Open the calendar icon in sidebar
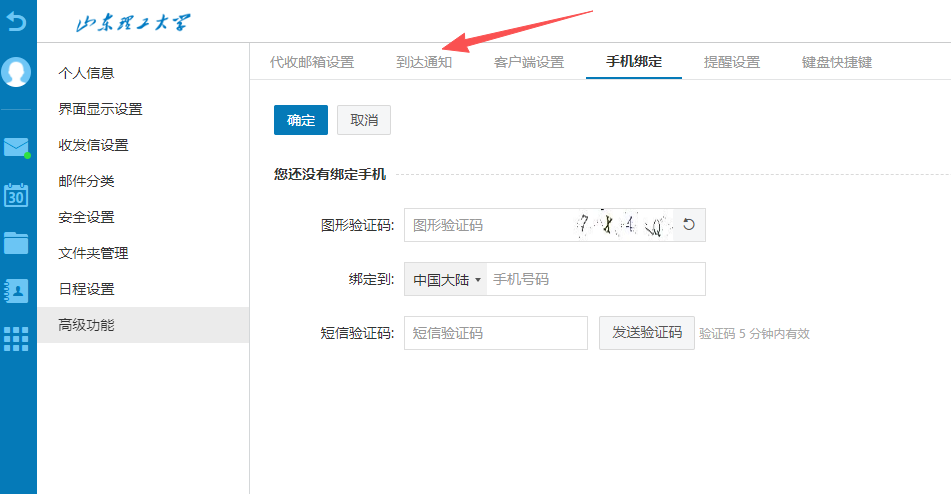The image size is (951, 494). point(17,195)
